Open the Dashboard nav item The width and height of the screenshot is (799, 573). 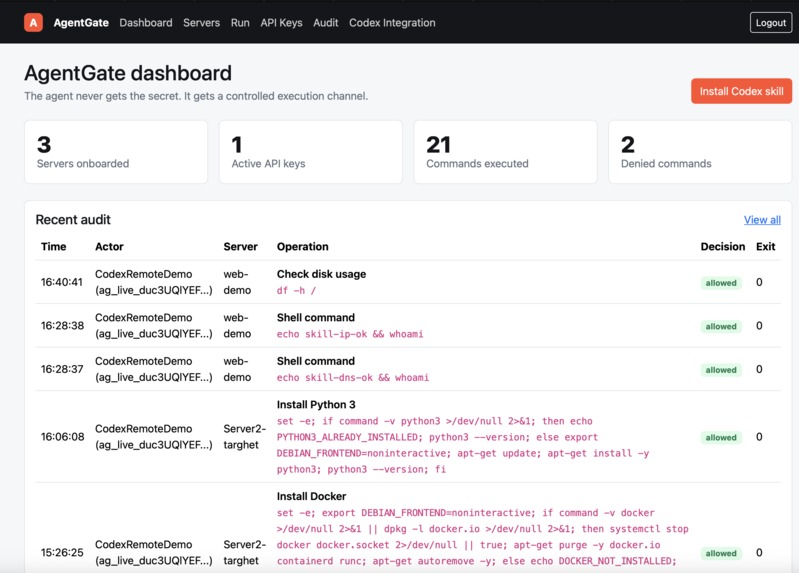(146, 23)
